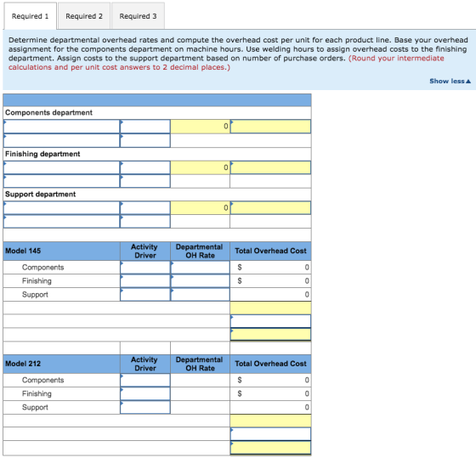Select first Finishing department name dropdown cell
This screenshot has width=476, height=458.
point(61,167)
